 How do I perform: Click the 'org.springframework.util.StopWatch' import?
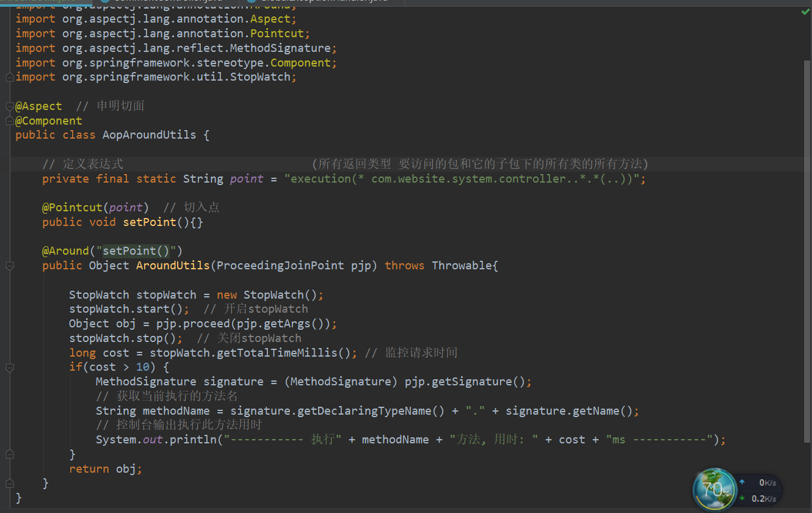[176, 77]
